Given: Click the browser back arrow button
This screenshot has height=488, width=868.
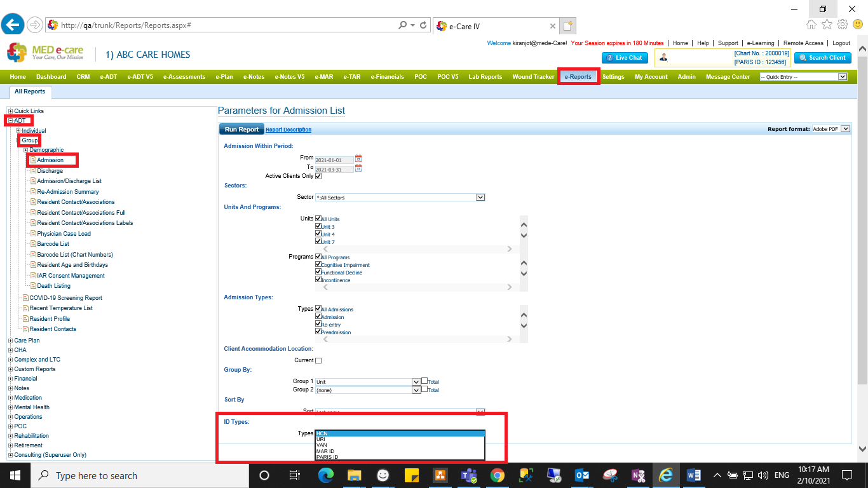Looking at the screenshot, I should [x=13, y=25].
